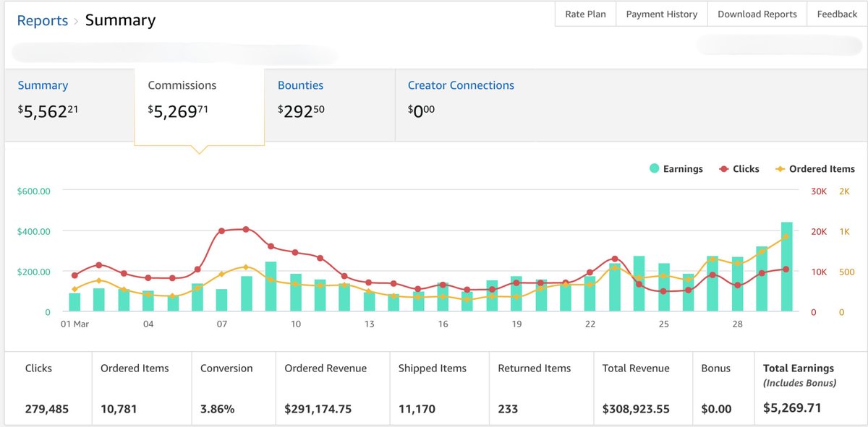The image size is (868, 427).
Task: Click the Bonus value $0.00
Action: [x=716, y=409]
